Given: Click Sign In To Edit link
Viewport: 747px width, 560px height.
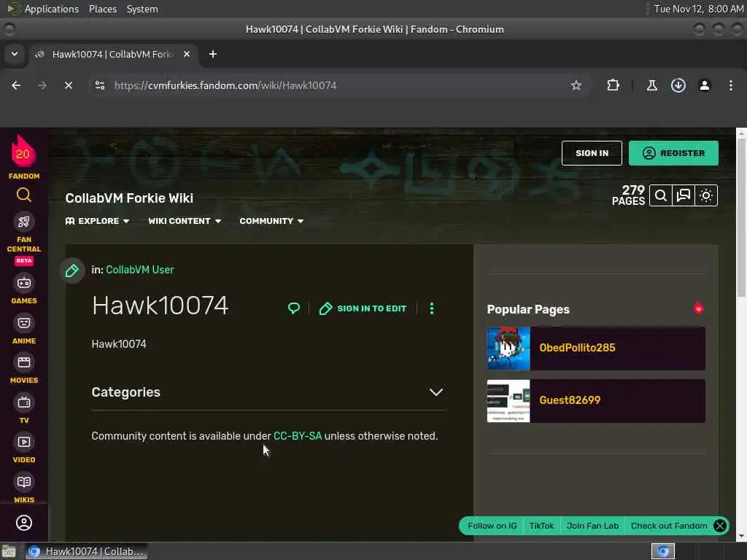Looking at the screenshot, I should [363, 308].
